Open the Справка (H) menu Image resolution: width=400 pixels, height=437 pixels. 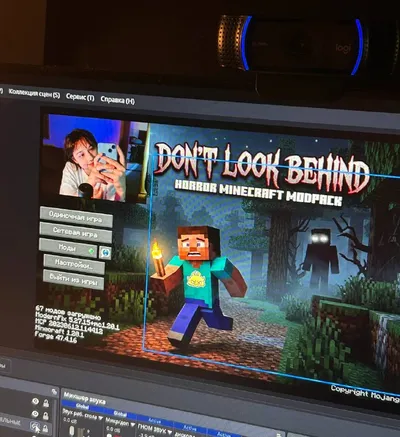[117, 100]
